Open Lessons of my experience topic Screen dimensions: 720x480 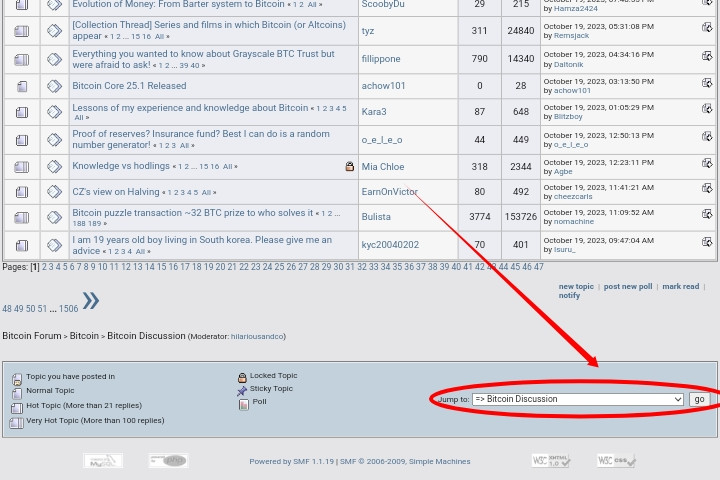tap(190, 108)
